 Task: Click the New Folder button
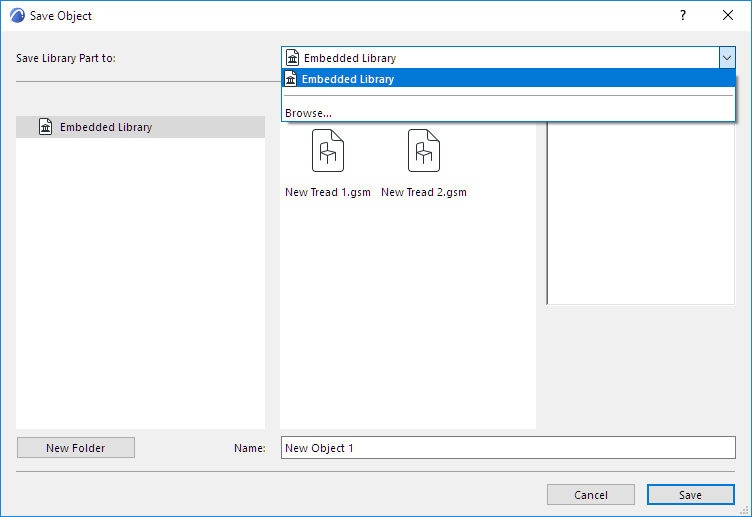pyautogui.click(x=76, y=447)
